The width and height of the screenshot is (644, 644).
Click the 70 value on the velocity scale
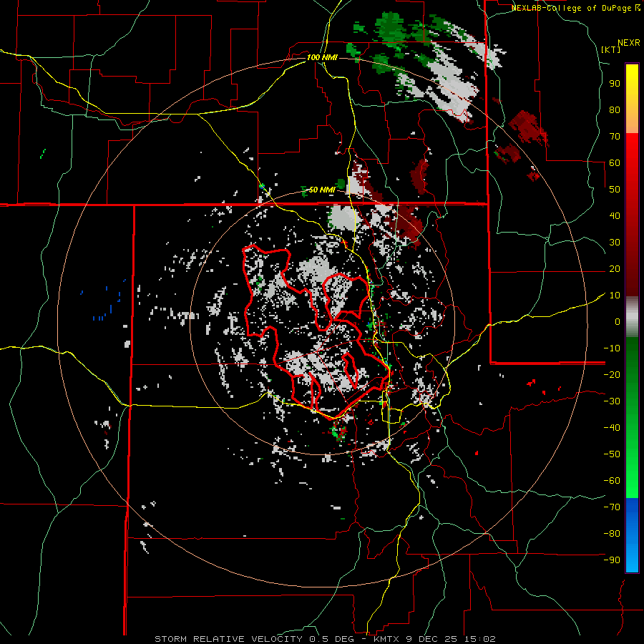point(615,137)
